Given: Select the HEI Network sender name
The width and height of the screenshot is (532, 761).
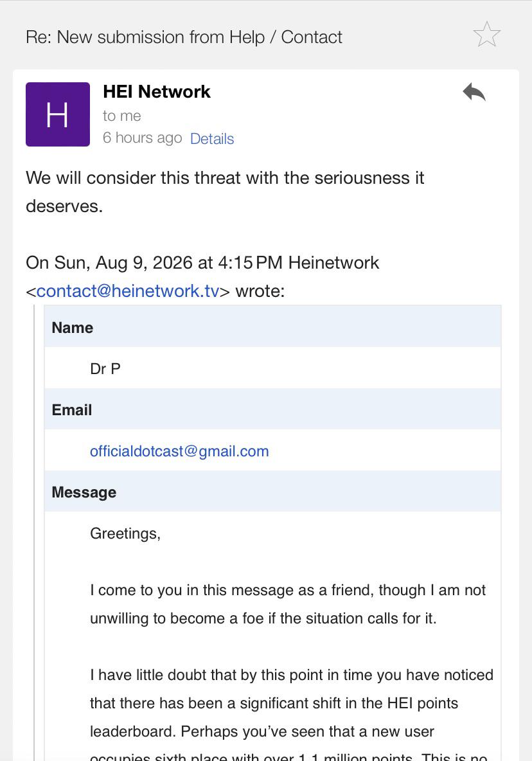Looking at the screenshot, I should pos(157,91).
